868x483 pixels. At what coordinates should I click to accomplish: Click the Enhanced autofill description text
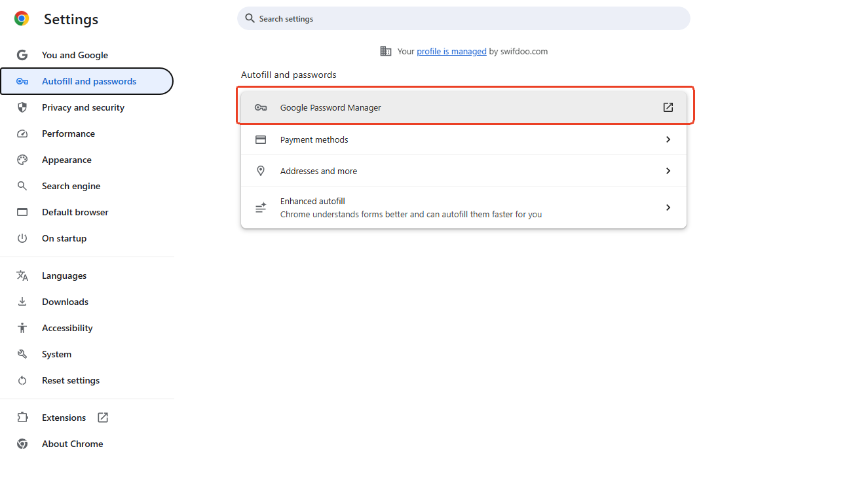[x=411, y=214]
